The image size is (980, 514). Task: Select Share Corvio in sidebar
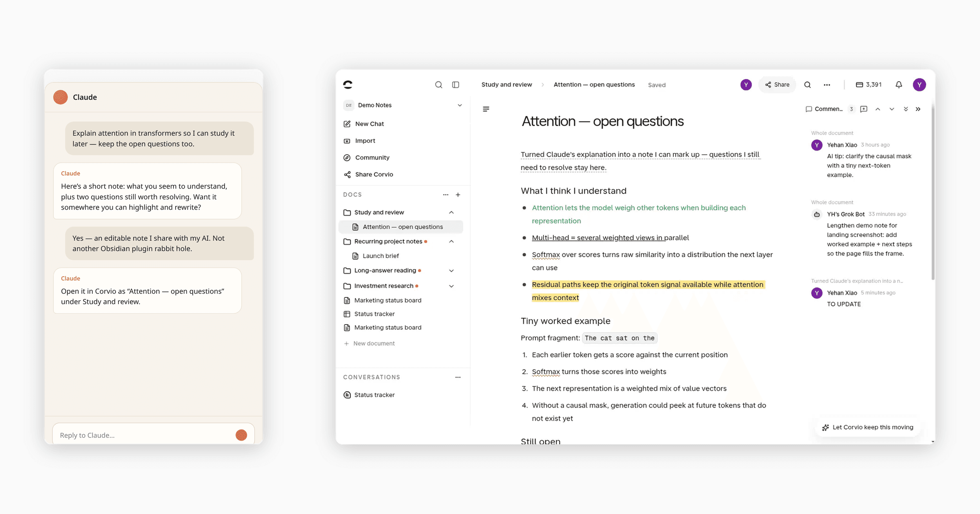368,174
